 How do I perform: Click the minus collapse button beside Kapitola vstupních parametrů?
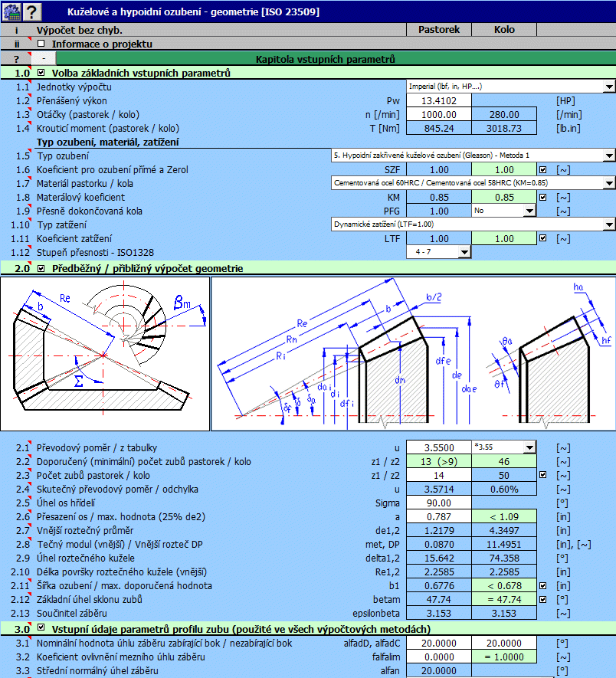click(x=43, y=59)
